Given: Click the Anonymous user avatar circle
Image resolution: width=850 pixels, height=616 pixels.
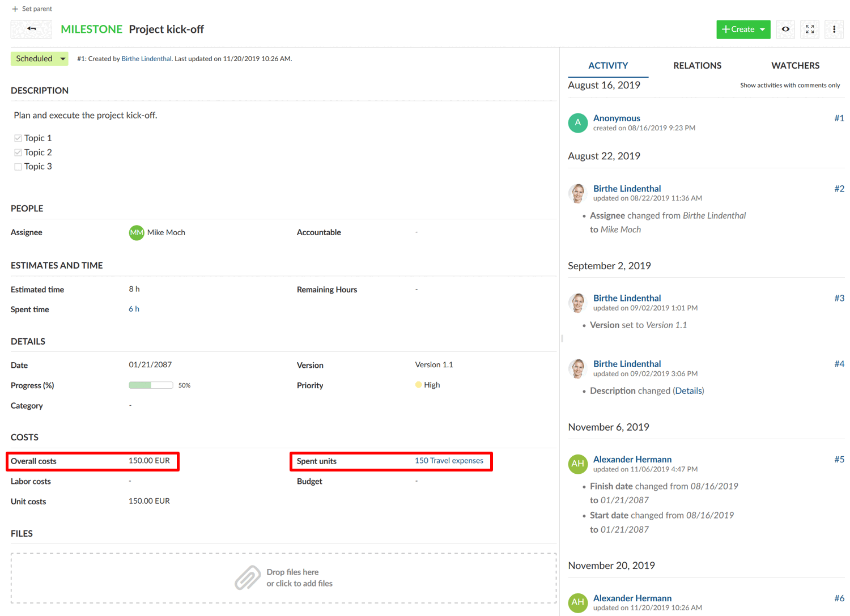Looking at the screenshot, I should (x=577, y=122).
